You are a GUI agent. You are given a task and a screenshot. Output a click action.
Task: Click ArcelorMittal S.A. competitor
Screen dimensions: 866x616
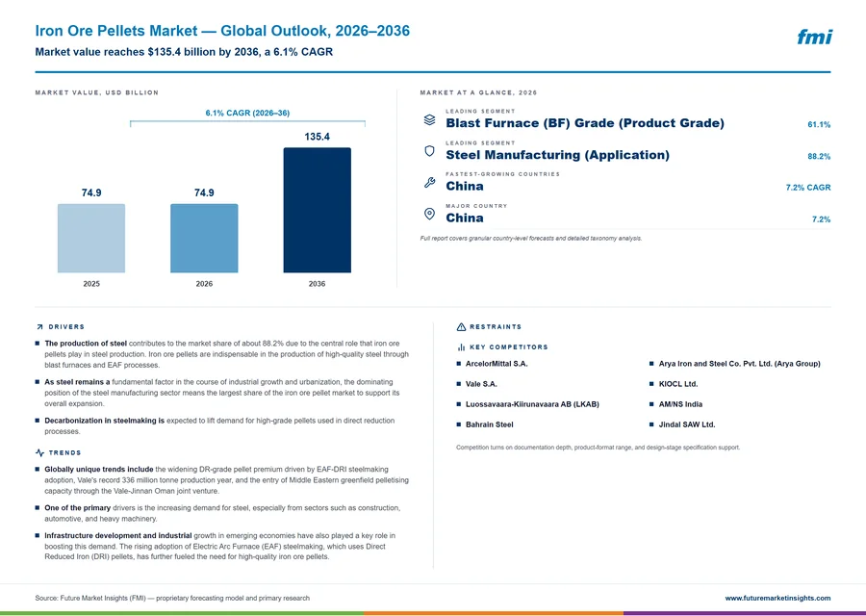(x=497, y=364)
